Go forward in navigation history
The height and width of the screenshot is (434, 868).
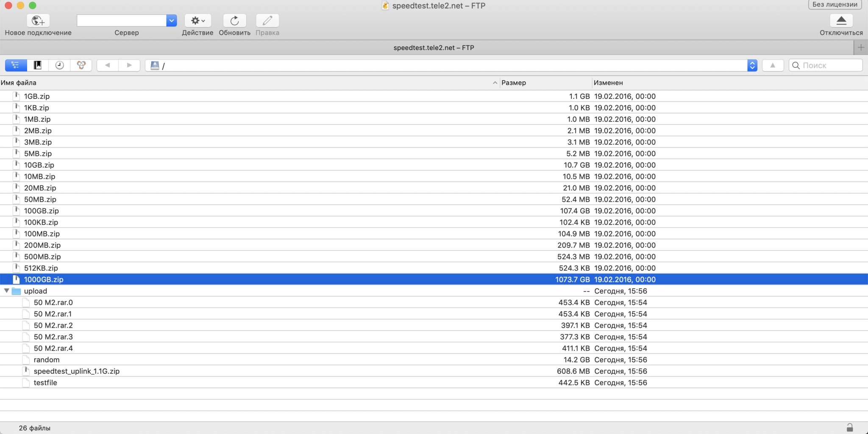tap(129, 65)
